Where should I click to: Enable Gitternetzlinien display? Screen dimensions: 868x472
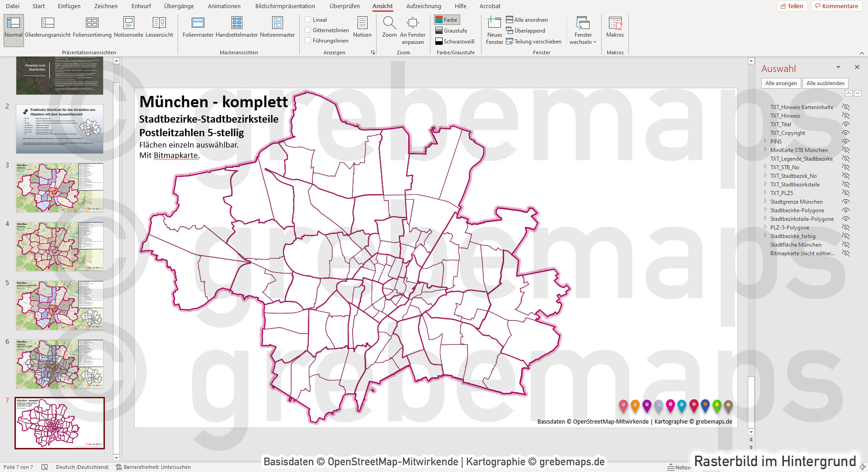tap(308, 30)
